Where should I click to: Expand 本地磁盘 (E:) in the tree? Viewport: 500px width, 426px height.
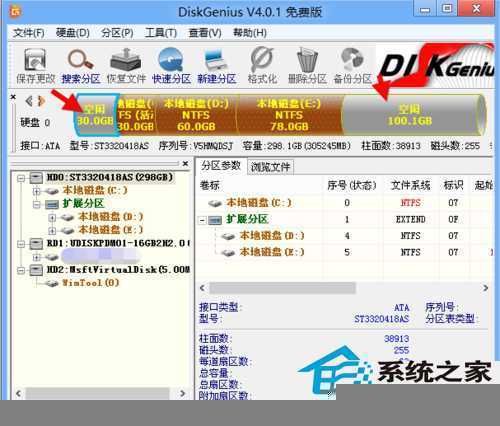click(52, 231)
